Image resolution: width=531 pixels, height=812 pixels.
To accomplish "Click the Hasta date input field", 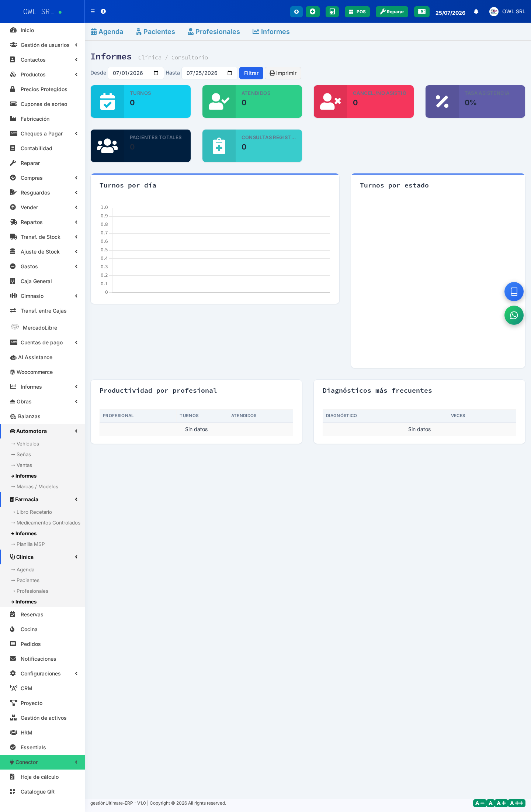I will pyautogui.click(x=209, y=73).
